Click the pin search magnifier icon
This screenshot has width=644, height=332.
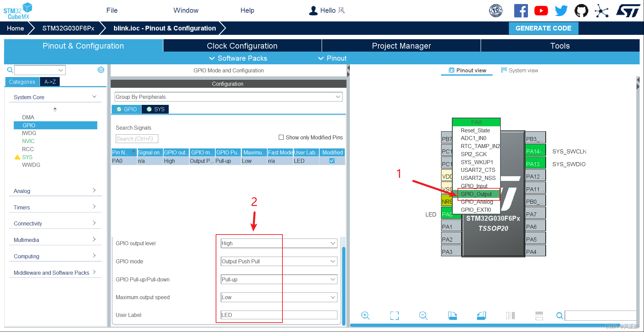point(559,316)
